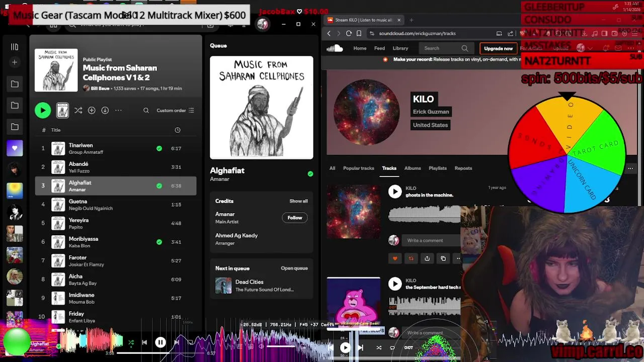
Task: Switch to Popular tracks tab
Action: pyautogui.click(x=359, y=168)
